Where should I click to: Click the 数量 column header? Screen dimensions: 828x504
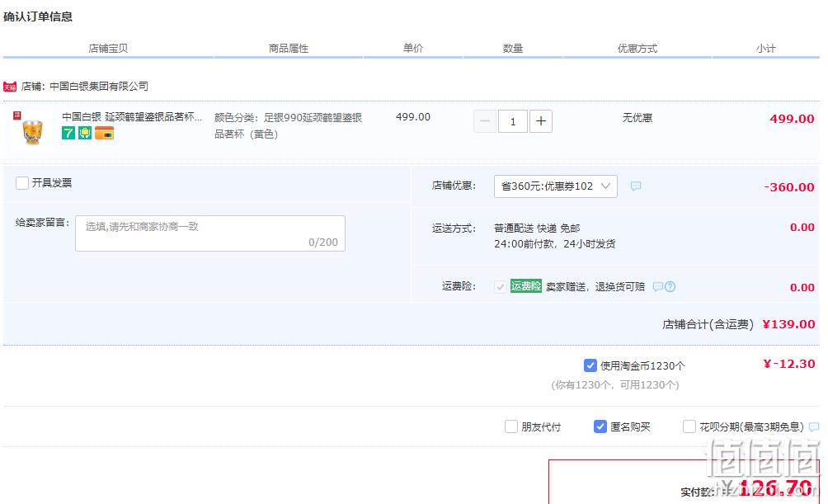(x=513, y=49)
